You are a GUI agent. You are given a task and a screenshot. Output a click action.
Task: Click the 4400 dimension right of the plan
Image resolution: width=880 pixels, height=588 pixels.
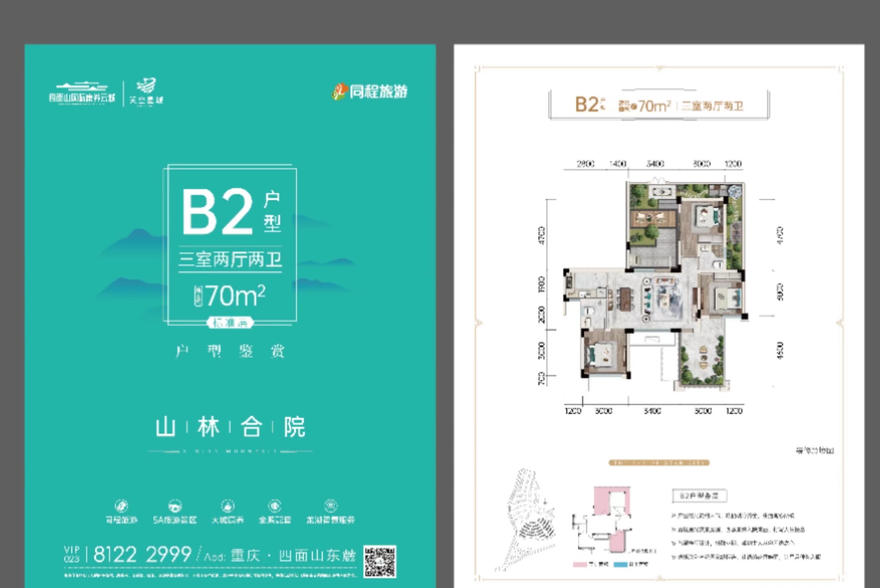click(x=780, y=236)
